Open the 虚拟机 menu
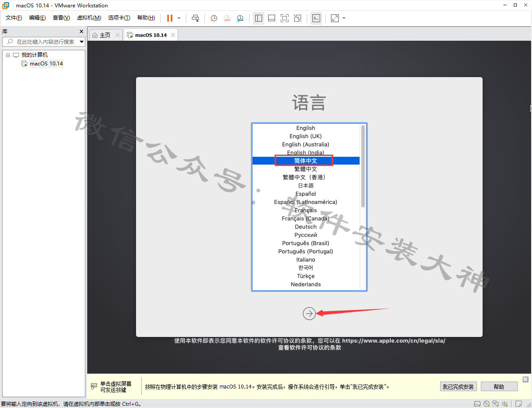 click(x=89, y=18)
